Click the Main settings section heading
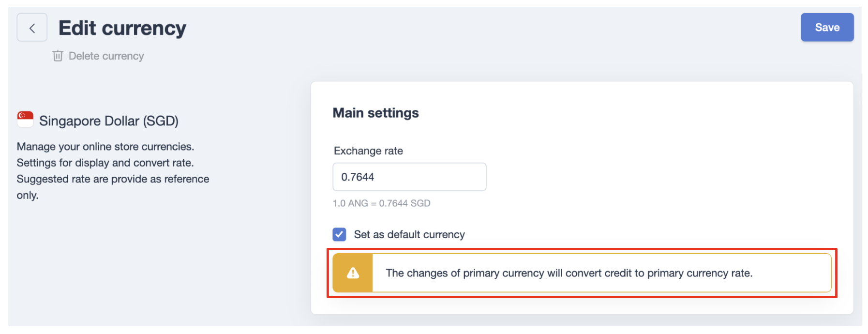Image resolution: width=868 pixels, height=334 pixels. [x=376, y=113]
